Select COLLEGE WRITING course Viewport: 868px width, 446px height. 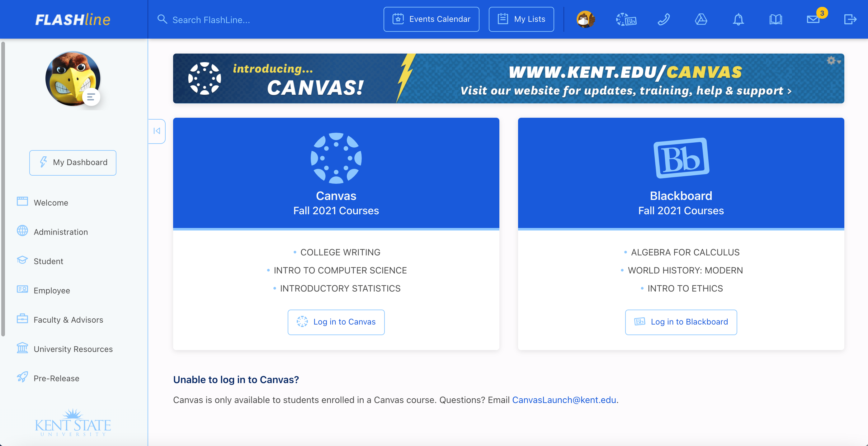340,253
